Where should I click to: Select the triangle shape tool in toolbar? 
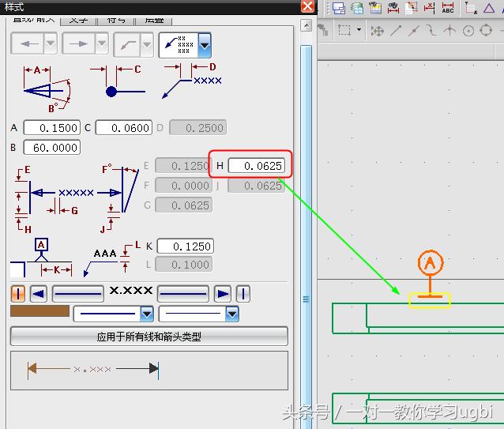click(x=489, y=8)
